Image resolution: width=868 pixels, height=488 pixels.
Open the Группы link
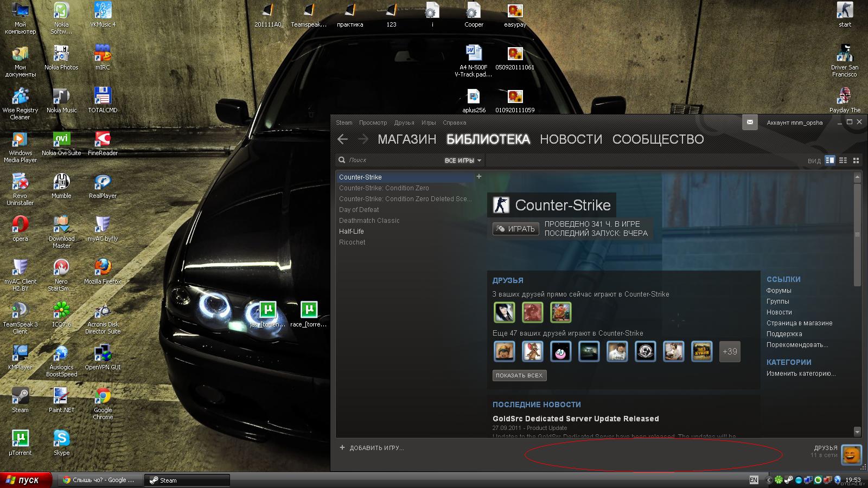pos(777,301)
